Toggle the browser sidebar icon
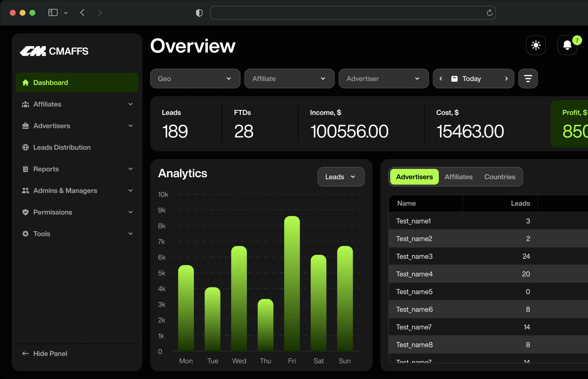 coord(53,13)
